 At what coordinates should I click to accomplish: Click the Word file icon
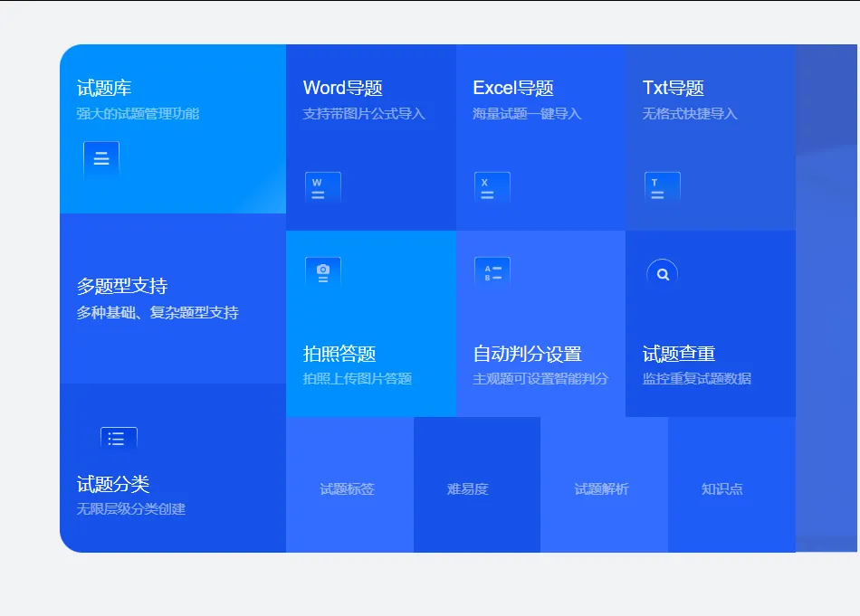pyautogui.click(x=322, y=188)
